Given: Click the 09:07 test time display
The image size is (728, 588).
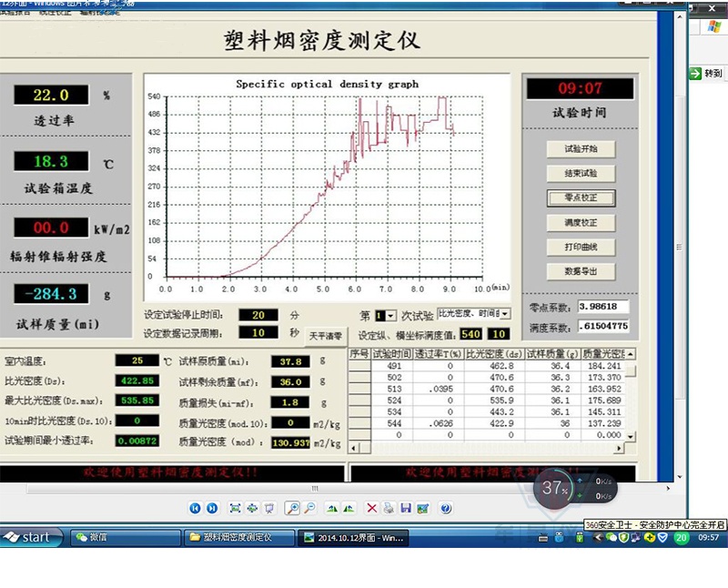Looking at the screenshot, I should [580, 88].
